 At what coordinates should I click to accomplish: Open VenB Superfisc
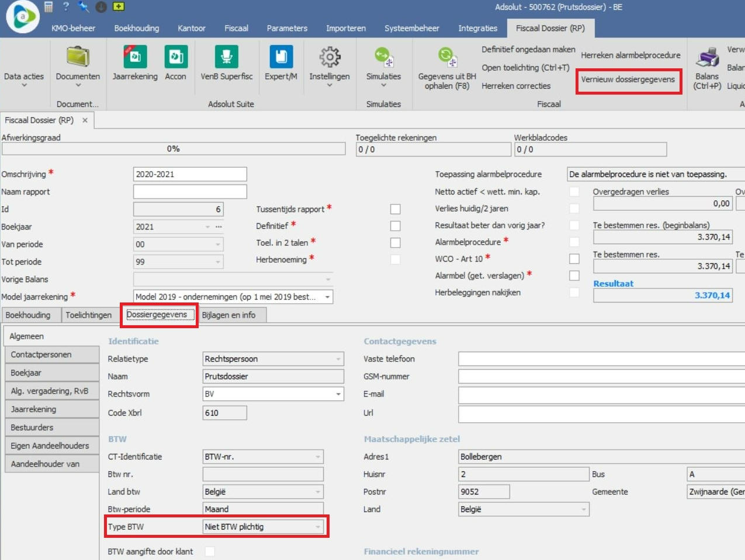pyautogui.click(x=227, y=63)
